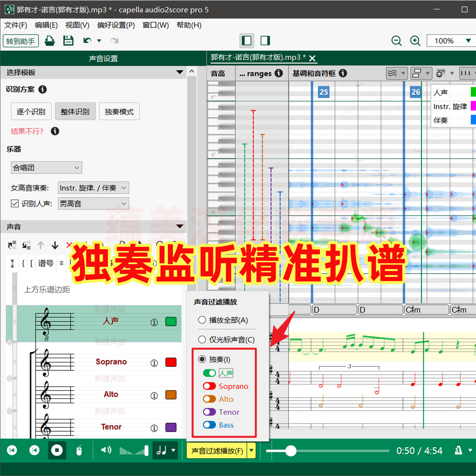Toggle the Bass solo switch
Viewport: 476px width, 476px height.
[210, 425]
